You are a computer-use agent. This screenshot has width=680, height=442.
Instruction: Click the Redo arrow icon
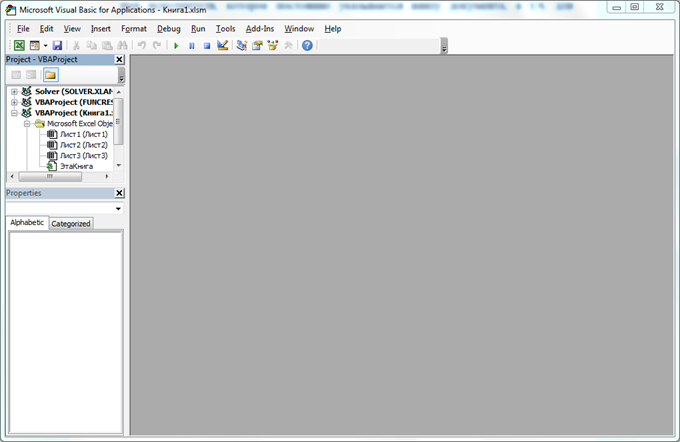[x=157, y=45]
